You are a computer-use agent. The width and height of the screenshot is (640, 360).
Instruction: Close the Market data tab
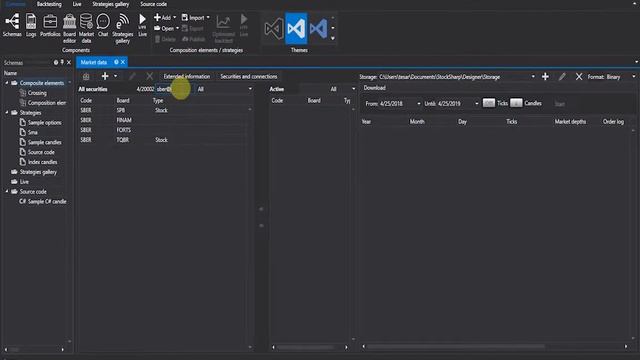[x=123, y=62]
